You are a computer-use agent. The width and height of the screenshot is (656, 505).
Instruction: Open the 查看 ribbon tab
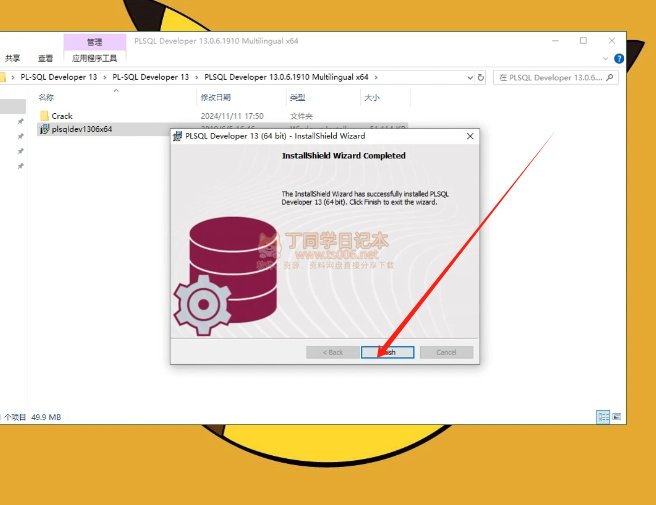pos(45,58)
